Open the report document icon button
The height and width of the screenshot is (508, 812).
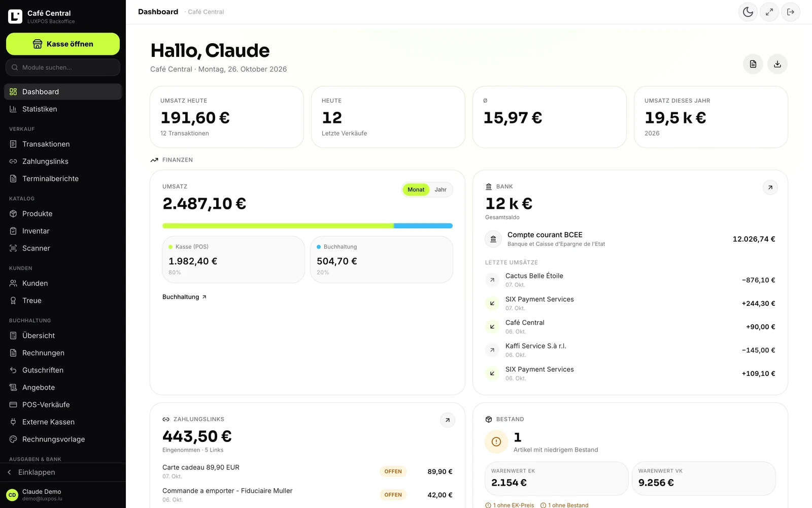point(753,64)
